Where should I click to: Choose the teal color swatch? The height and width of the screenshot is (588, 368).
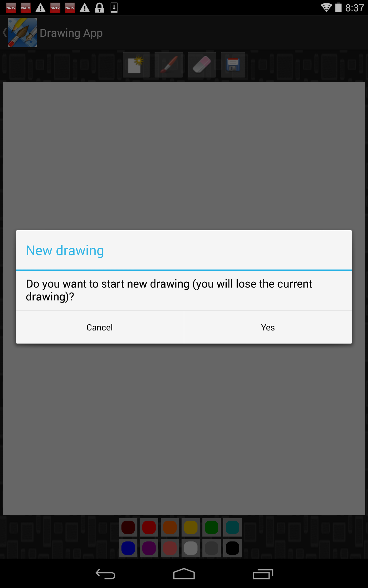tap(232, 527)
